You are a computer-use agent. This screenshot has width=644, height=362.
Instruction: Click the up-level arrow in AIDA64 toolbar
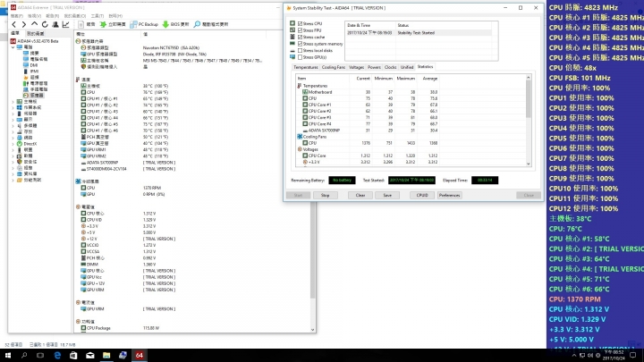click(x=35, y=25)
